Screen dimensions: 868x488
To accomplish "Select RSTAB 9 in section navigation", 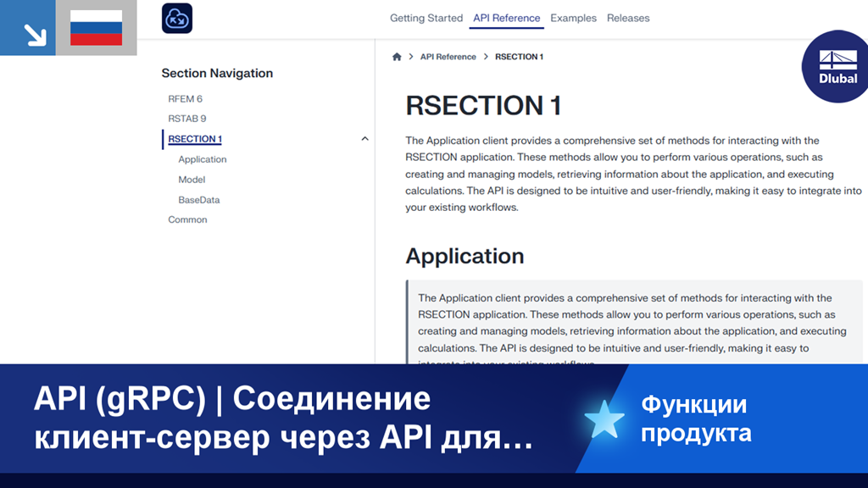I will coord(187,119).
